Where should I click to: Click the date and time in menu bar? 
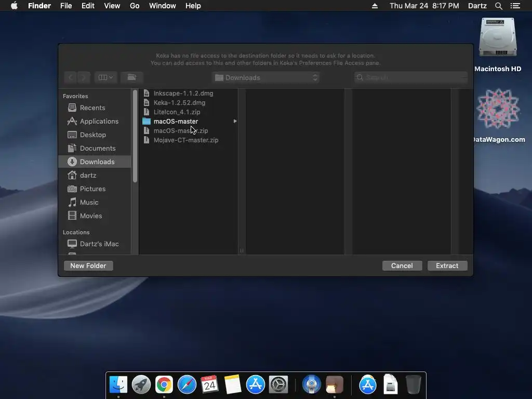(x=424, y=6)
